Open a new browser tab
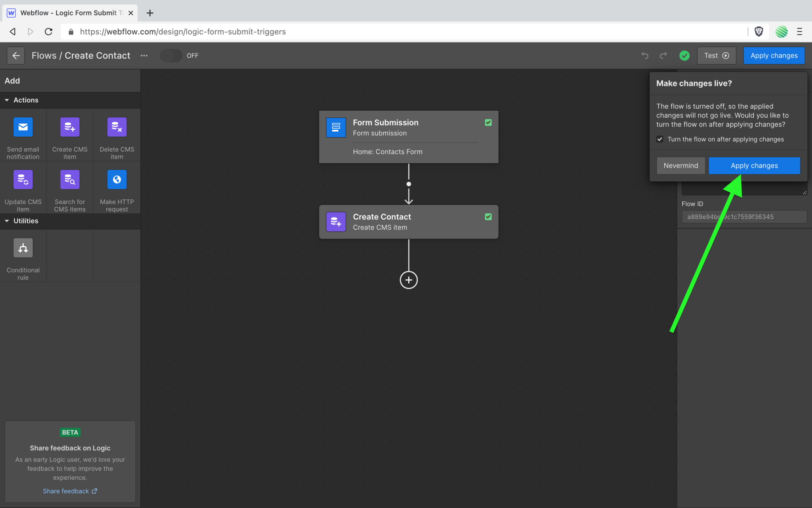This screenshot has height=508, width=812. pyautogui.click(x=150, y=13)
